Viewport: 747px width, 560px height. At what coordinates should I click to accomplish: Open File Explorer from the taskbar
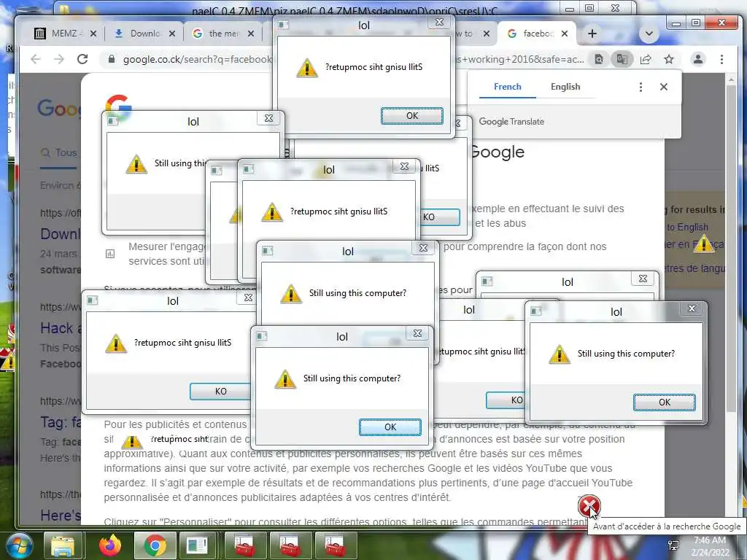click(x=63, y=545)
